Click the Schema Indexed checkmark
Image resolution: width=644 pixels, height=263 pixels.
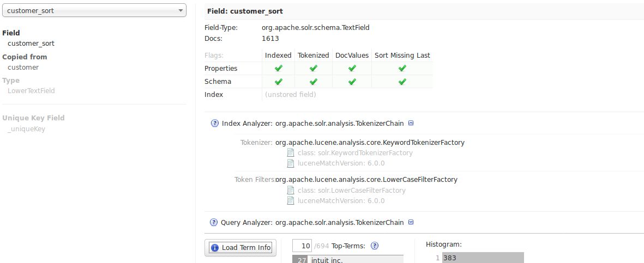coord(278,81)
